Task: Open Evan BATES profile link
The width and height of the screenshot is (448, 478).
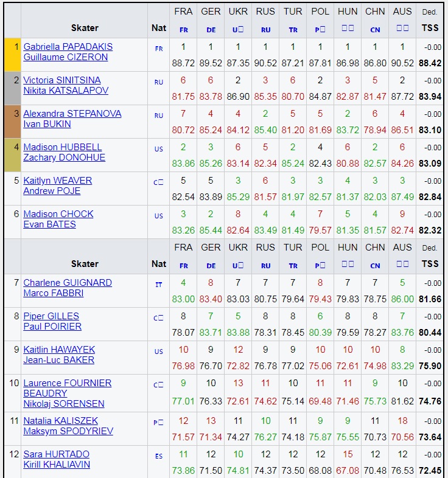Action: (49, 224)
